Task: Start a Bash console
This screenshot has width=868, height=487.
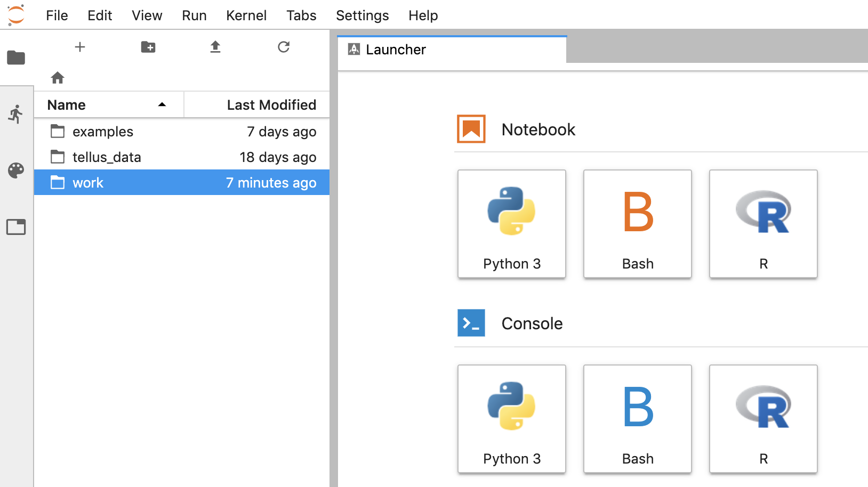Action: [x=638, y=419]
